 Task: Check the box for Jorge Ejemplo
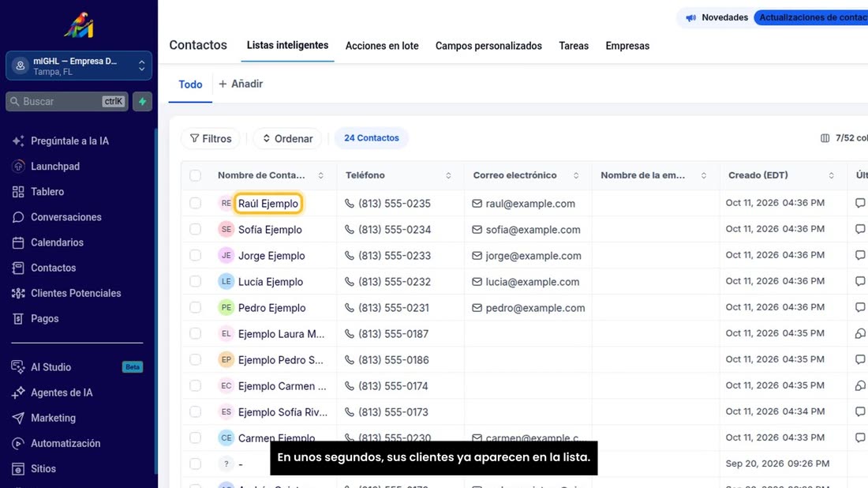tap(196, 255)
